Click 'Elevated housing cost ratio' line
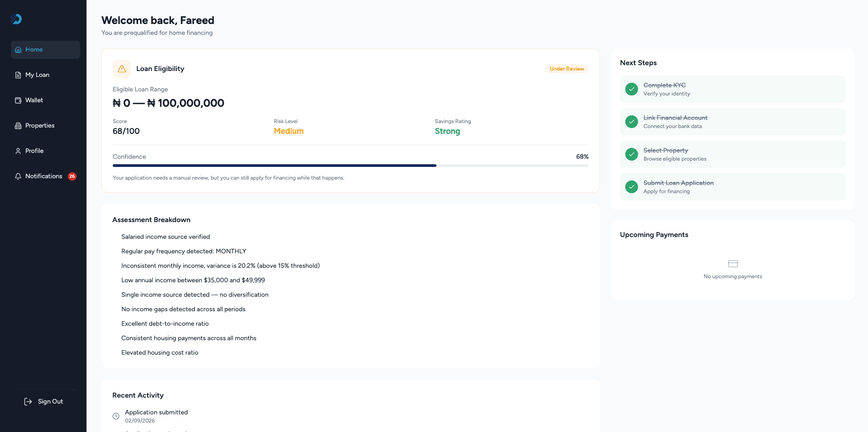Image resolution: width=868 pixels, height=432 pixels. tap(160, 353)
